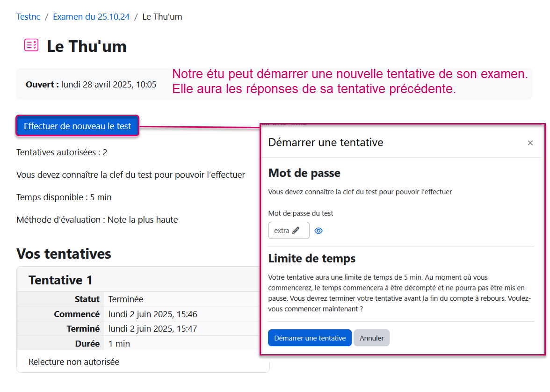This screenshot has width=550, height=392.
Task: Select the Le Thu'um breadcrumb item
Action: click(x=162, y=17)
